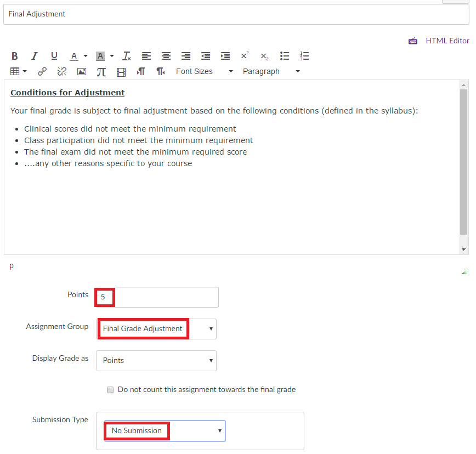This screenshot has width=476, height=454.
Task: Center align the text
Action: 166,56
